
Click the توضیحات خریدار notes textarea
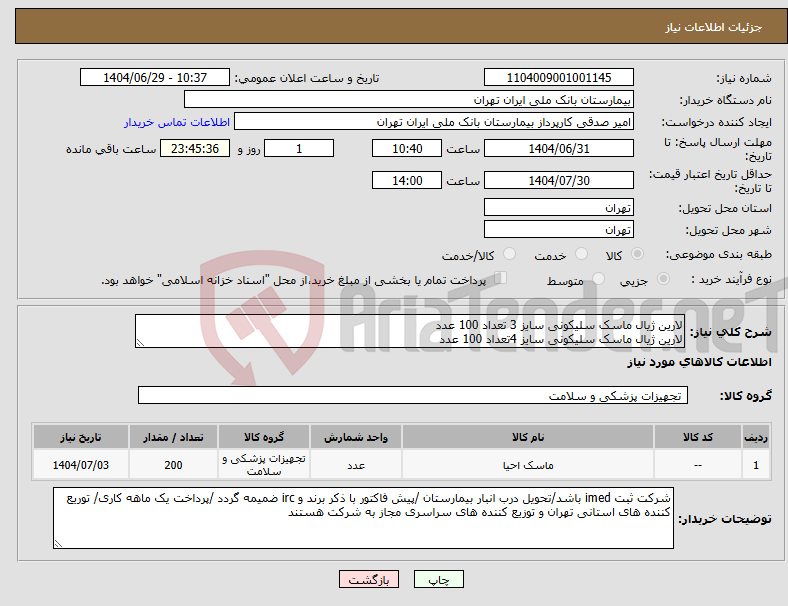[363, 518]
